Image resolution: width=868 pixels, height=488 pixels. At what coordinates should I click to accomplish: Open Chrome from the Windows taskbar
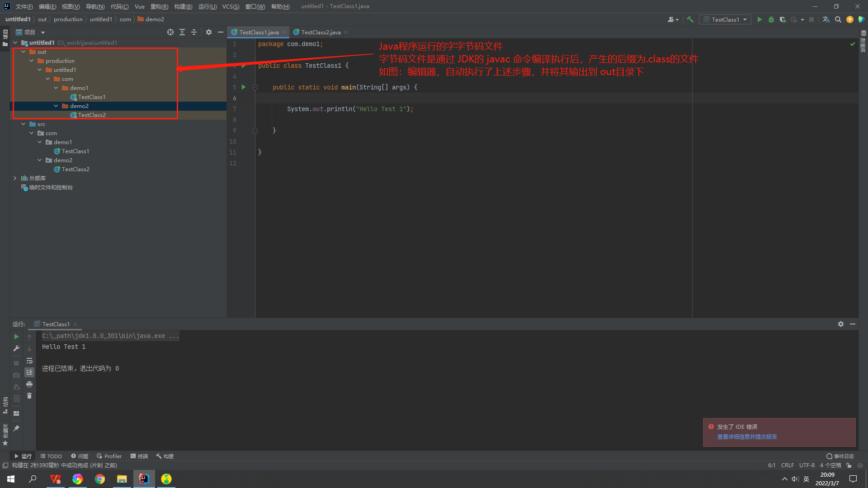(99, 479)
